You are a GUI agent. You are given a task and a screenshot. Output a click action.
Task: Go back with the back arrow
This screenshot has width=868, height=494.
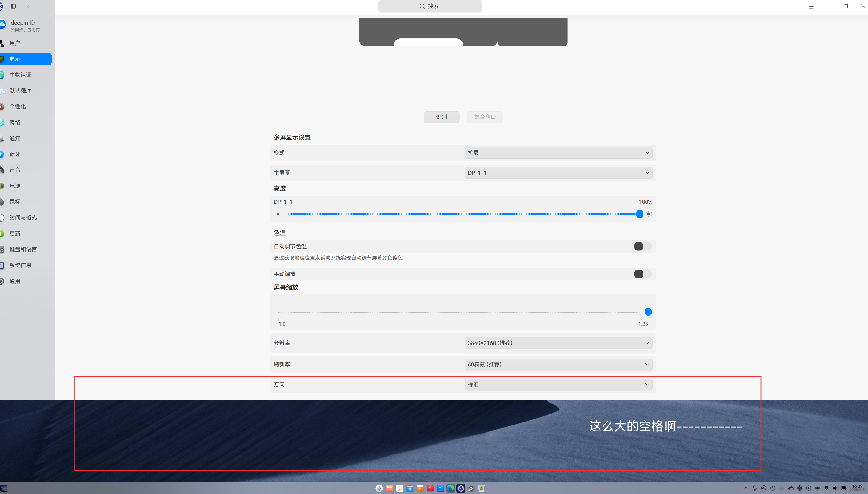click(29, 6)
